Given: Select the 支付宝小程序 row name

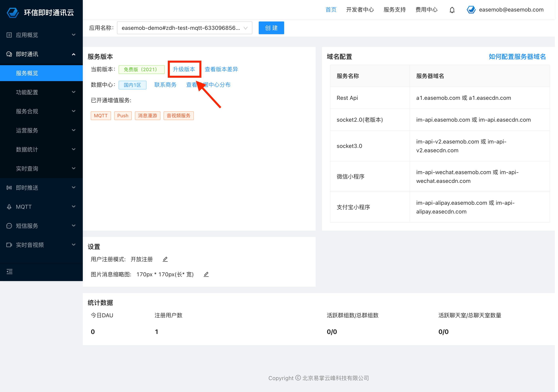Looking at the screenshot, I should click(353, 207).
